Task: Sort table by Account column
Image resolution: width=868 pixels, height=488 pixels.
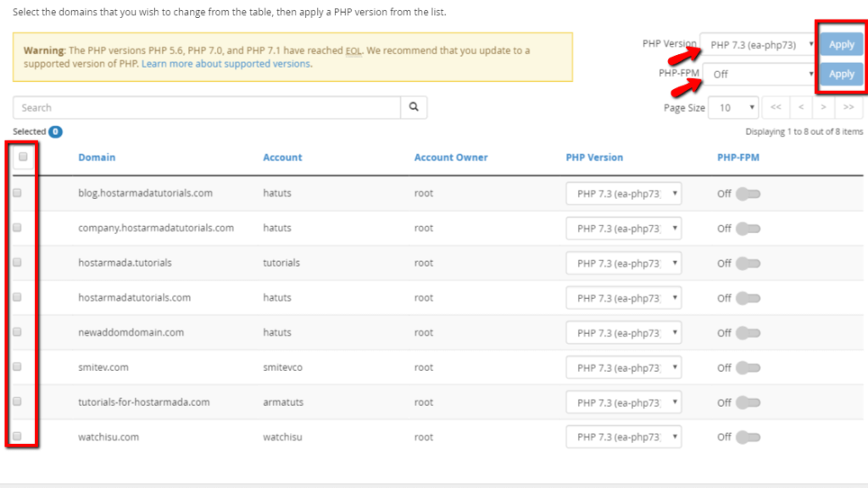Action: coord(282,157)
